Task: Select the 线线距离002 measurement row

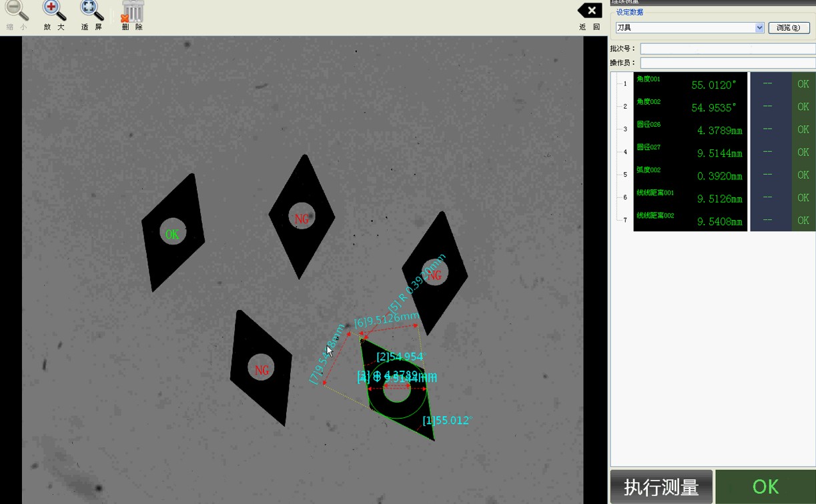Action: click(x=690, y=220)
